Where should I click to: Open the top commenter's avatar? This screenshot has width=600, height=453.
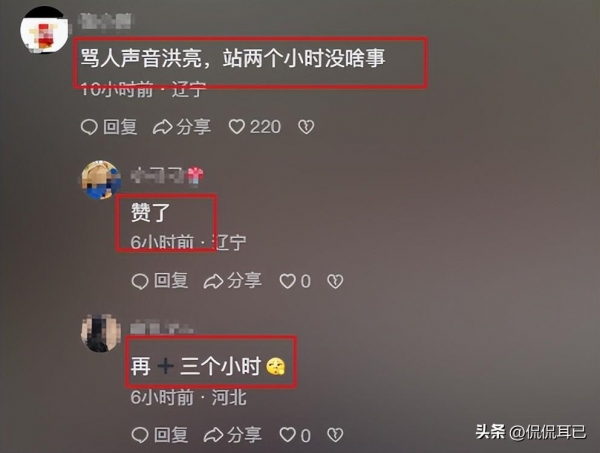pyautogui.click(x=43, y=30)
